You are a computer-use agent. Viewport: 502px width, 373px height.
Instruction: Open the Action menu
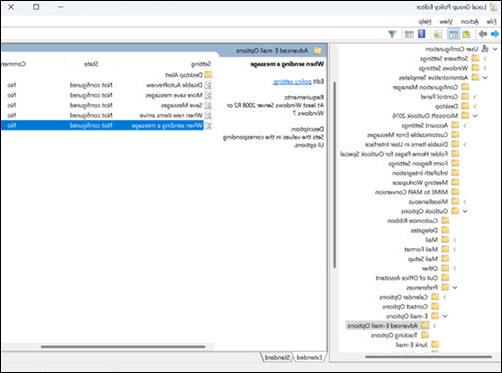pos(469,22)
